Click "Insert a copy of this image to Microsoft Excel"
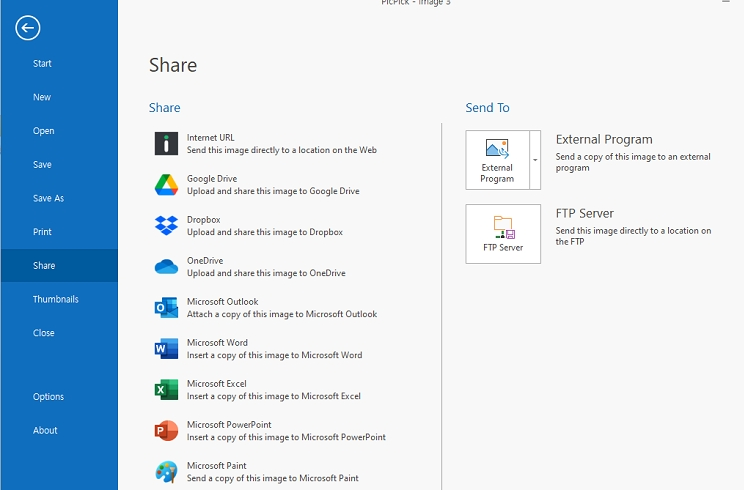This screenshot has width=744, height=490. coord(274,396)
